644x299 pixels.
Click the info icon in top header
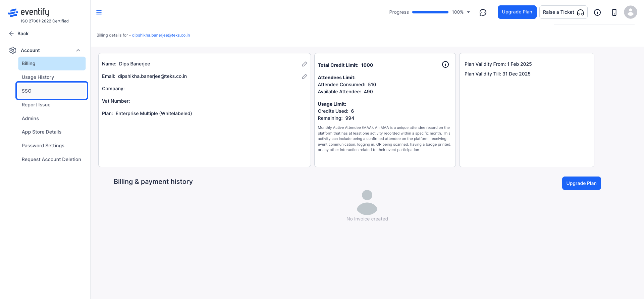coord(597,12)
